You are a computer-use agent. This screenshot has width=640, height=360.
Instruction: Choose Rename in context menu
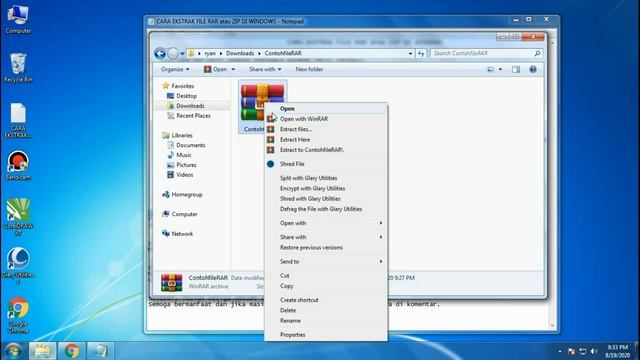[326, 321]
